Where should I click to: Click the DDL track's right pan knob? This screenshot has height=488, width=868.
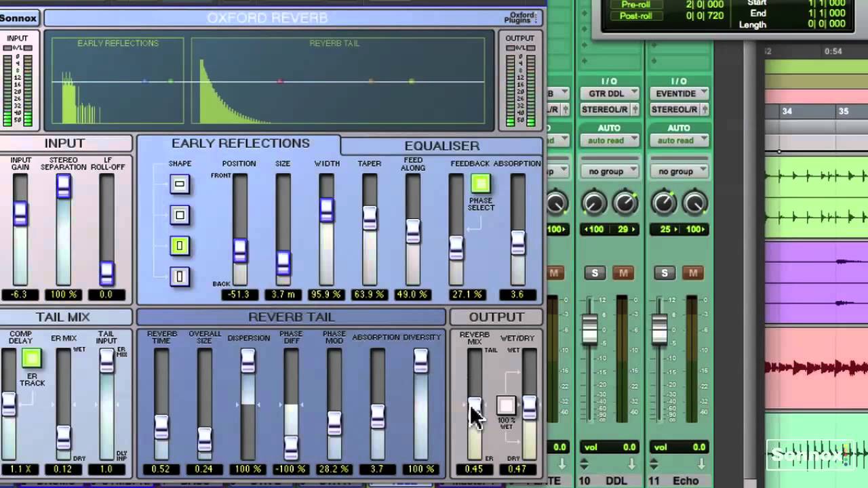pos(625,203)
